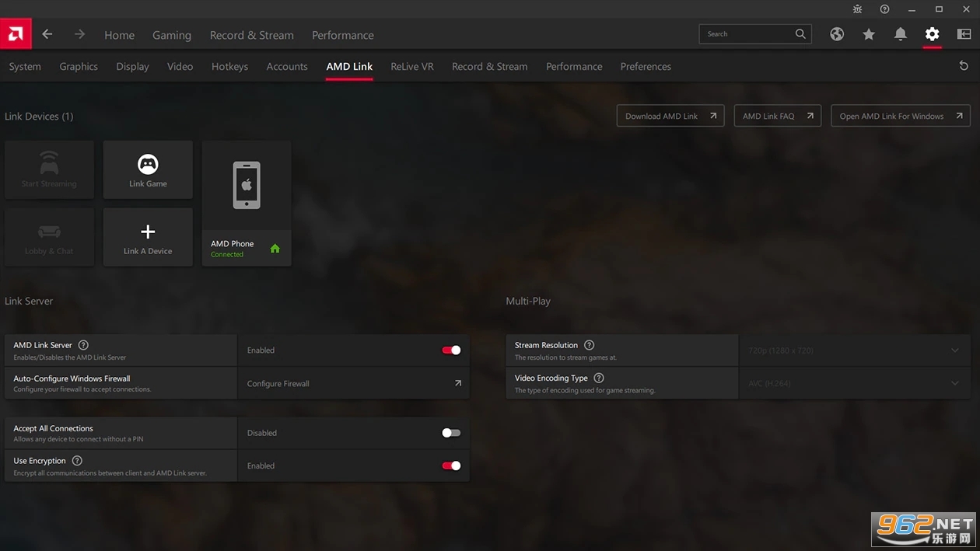Toggle Use Encryption switch
Viewport: 980px width, 551px height.
click(x=451, y=466)
